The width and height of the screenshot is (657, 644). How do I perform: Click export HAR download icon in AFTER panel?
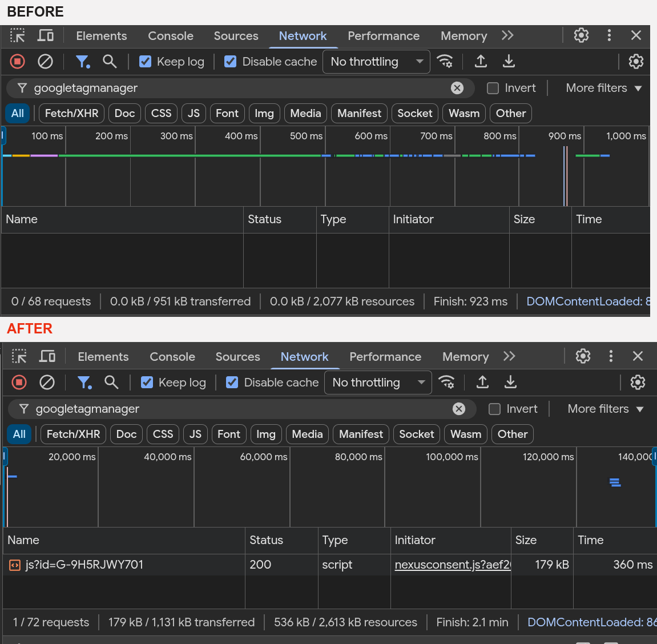pos(510,383)
